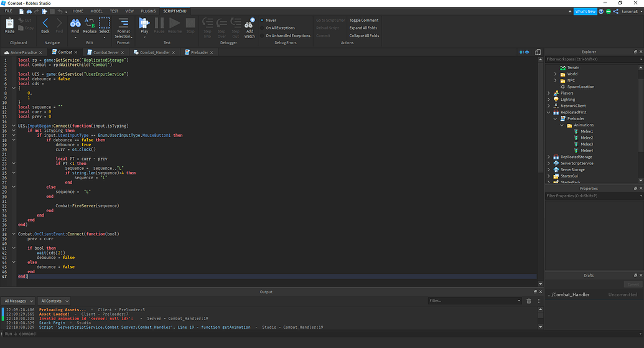Click Expand All Folds action
This screenshot has height=348, width=644.
[363, 28]
